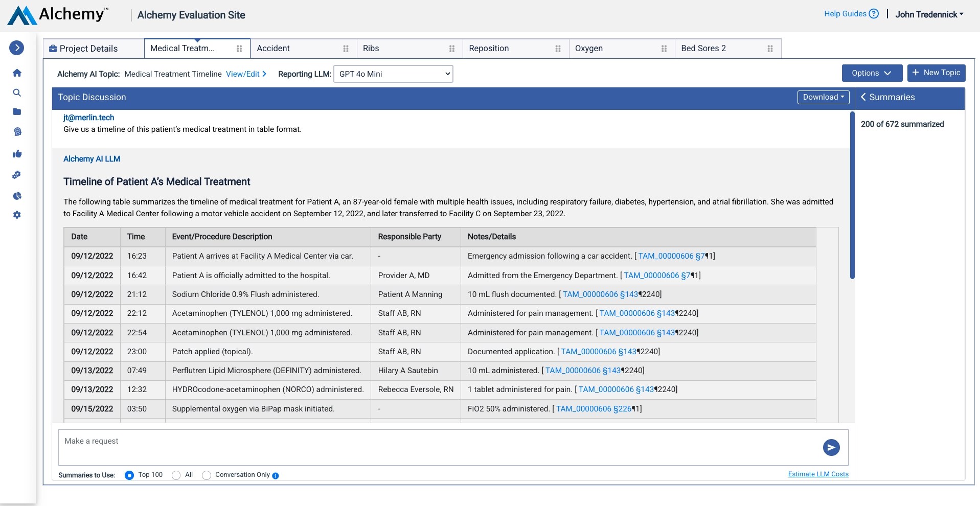
Task: Click the Conversation Only info icon
Action: coord(276,476)
